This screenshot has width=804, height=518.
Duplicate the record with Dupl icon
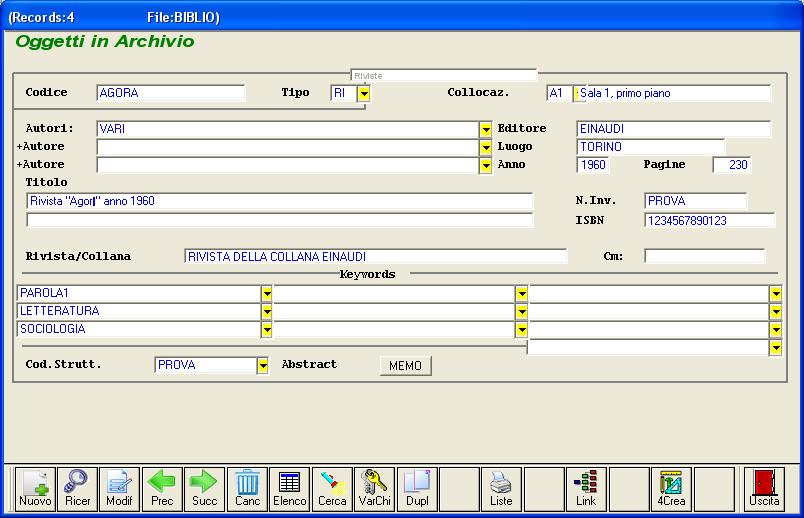pos(417,489)
